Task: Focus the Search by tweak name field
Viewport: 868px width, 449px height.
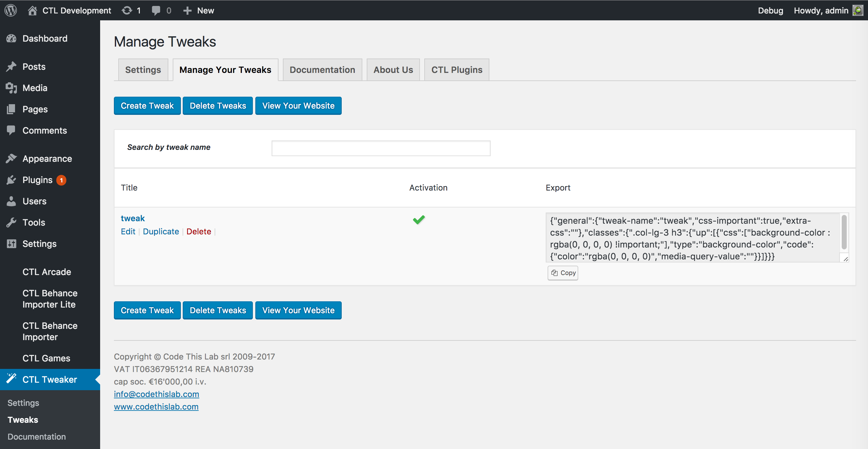Action: tap(381, 148)
